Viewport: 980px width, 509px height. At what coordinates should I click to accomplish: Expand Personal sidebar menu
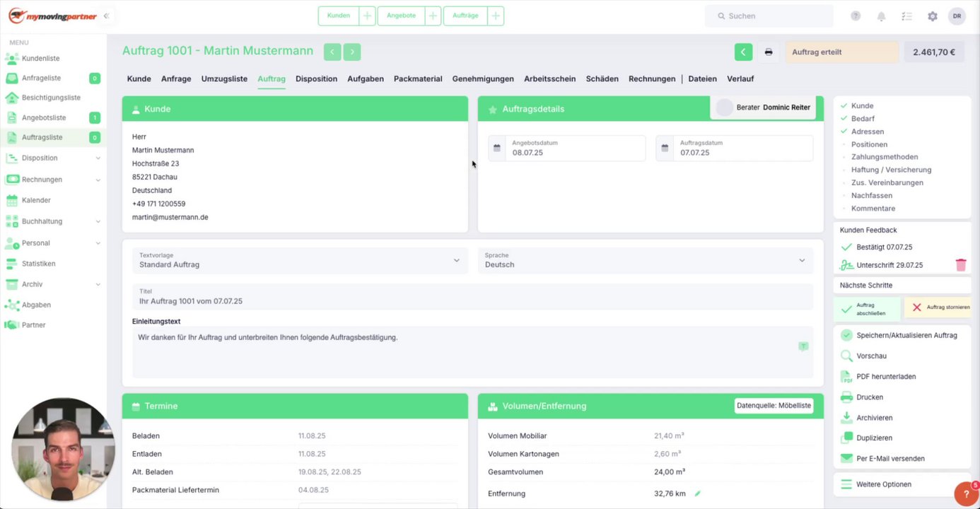(x=53, y=242)
